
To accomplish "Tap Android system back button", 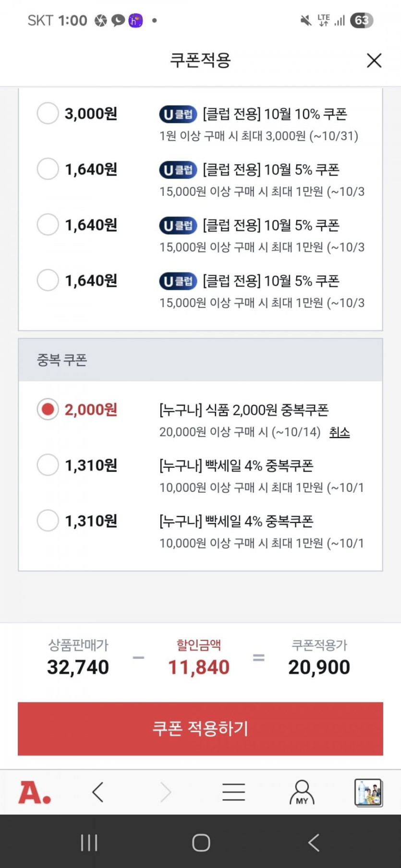I will 314,843.
